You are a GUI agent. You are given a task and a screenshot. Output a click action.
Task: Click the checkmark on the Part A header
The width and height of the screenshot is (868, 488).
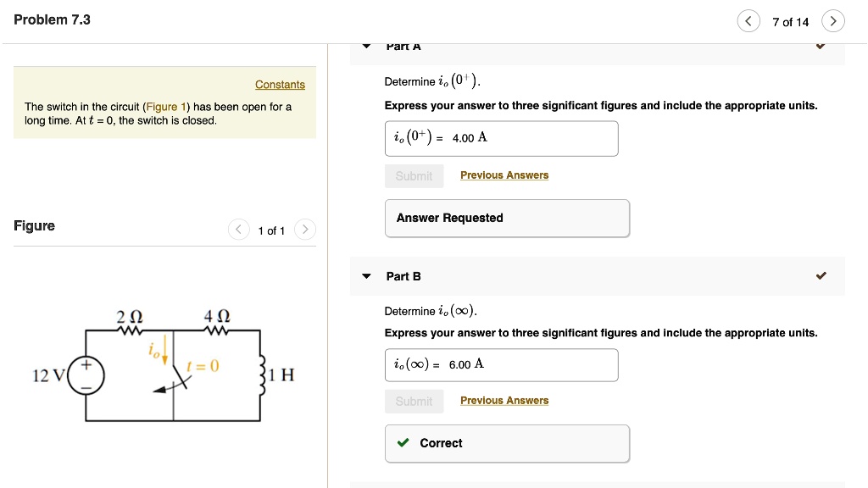coord(821,46)
